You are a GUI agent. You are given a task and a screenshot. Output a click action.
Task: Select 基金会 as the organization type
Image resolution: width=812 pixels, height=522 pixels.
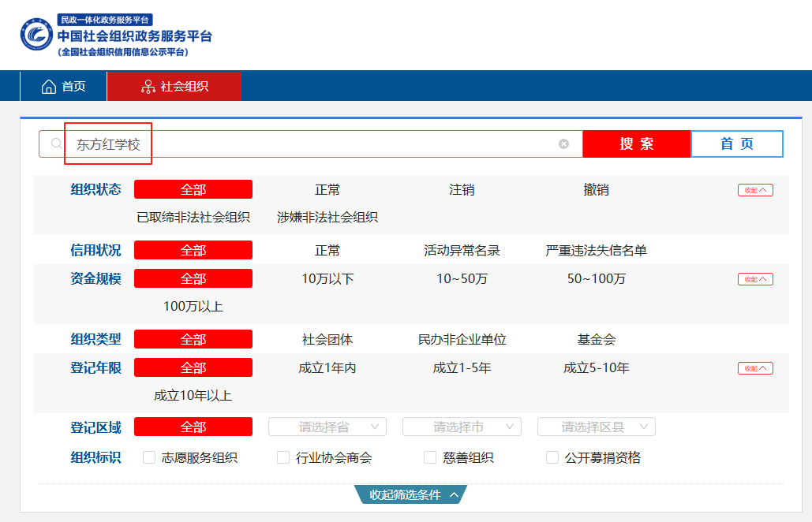(596, 338)
